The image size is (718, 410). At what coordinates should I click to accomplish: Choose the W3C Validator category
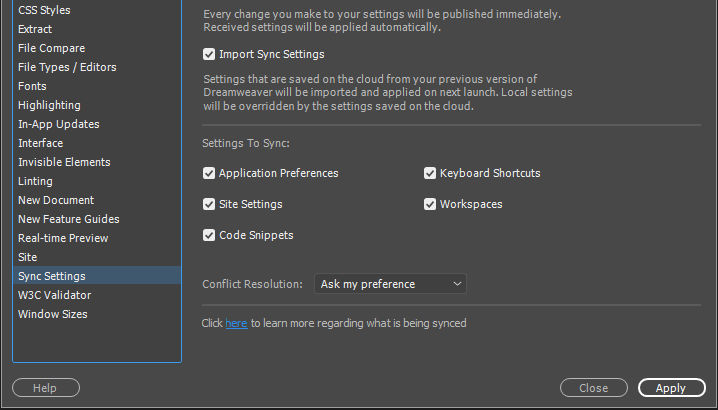point(54,295)
